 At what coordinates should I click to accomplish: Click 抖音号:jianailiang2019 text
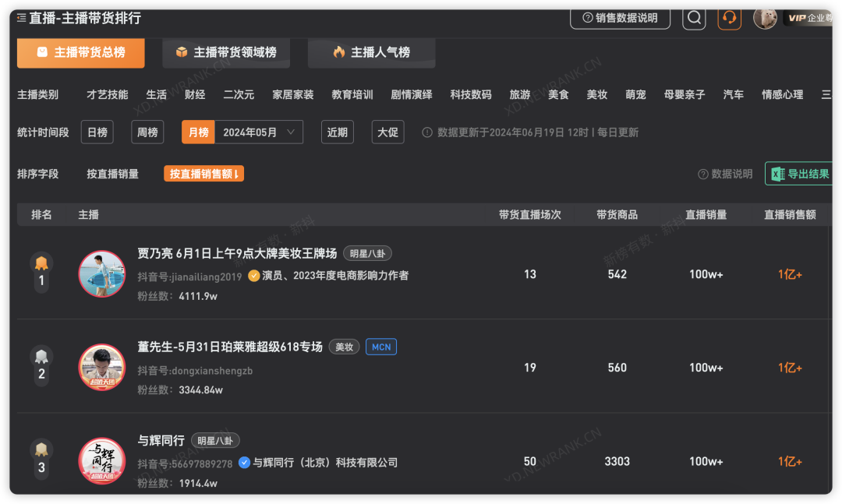[189, 277]
